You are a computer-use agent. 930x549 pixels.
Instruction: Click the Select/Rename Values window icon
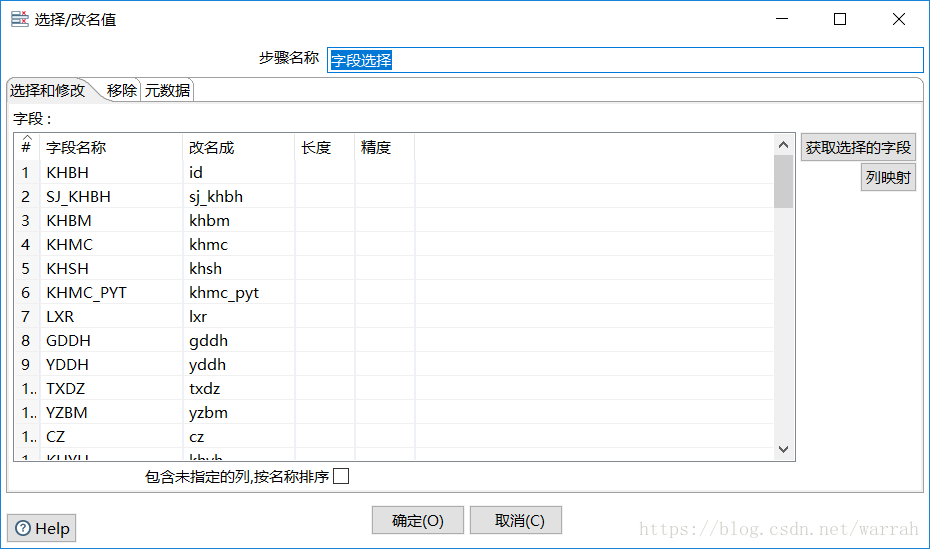(20, 19)
